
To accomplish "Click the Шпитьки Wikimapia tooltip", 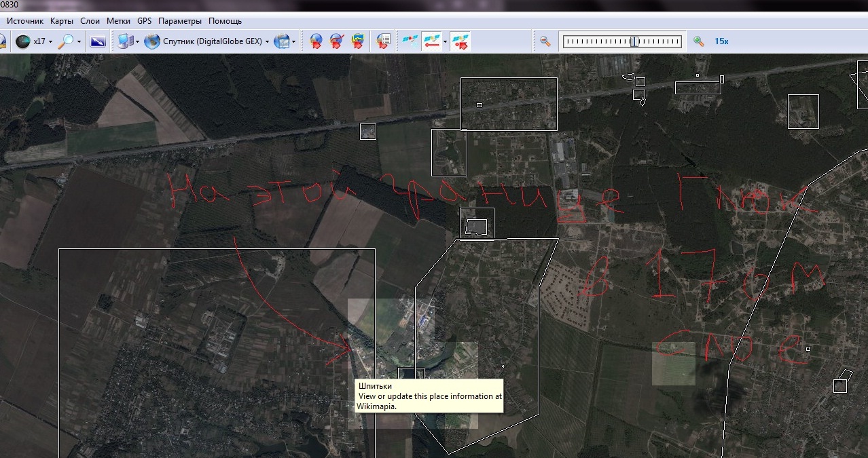I will coord(429,396).
